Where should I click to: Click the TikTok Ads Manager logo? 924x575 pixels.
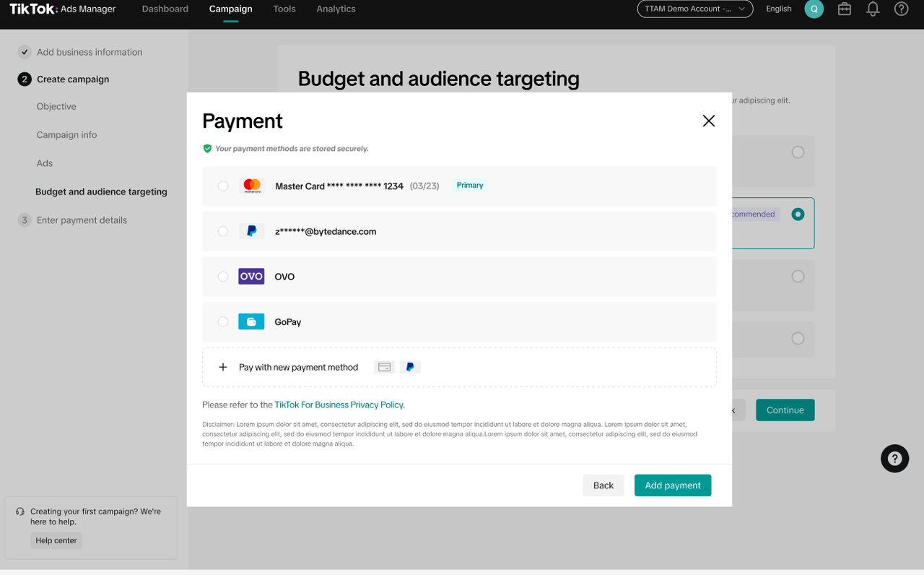coord(62,9)
